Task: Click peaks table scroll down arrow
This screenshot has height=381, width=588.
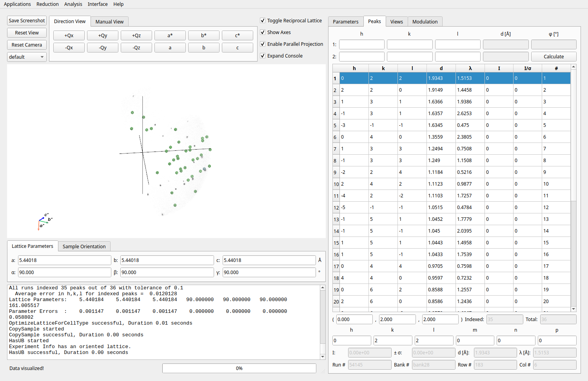Action: pyautogui.click(x=573, y=309)
